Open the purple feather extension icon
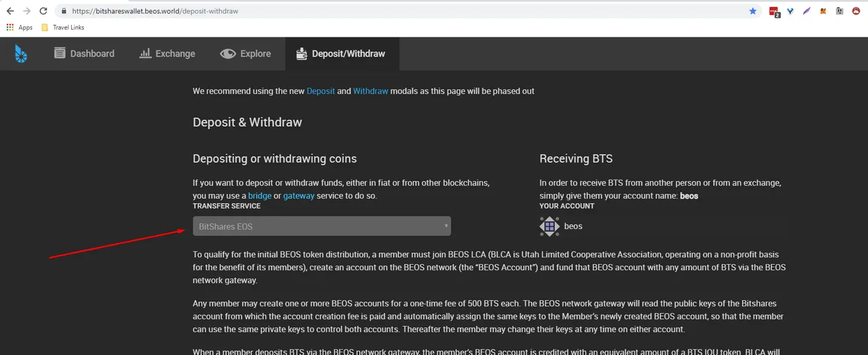The image size is (868, 355). click(x=807, y=12)
